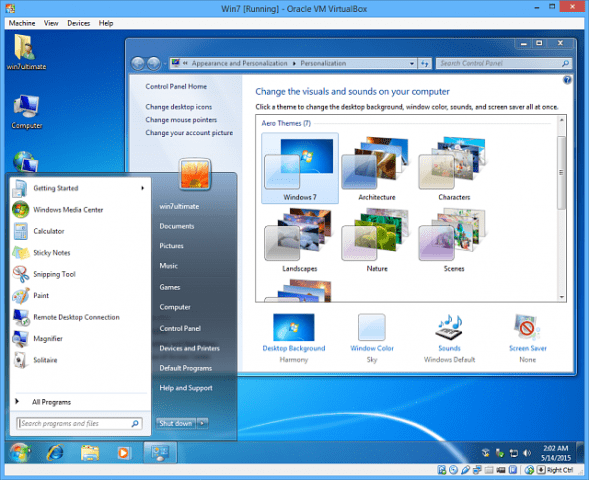Click the volume speaker tray icon
The image size is (589, 480).
click(527, 453)
